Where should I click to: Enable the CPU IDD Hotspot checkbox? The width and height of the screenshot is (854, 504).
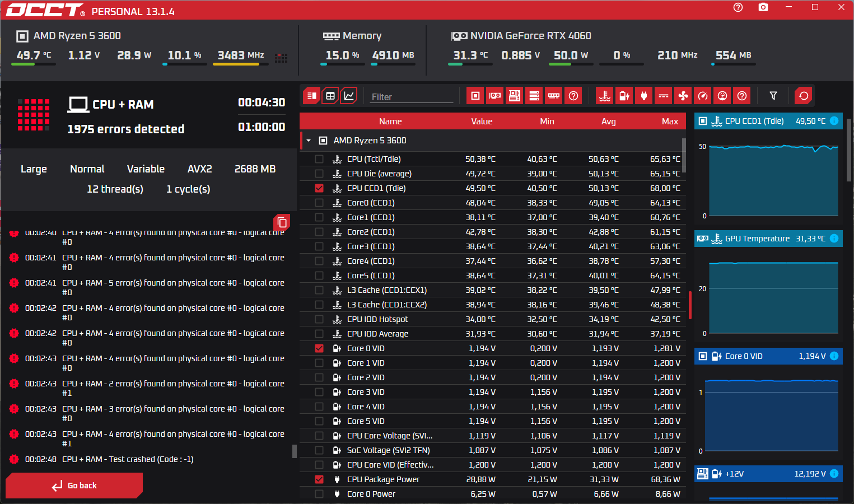(x=319, y=319)
